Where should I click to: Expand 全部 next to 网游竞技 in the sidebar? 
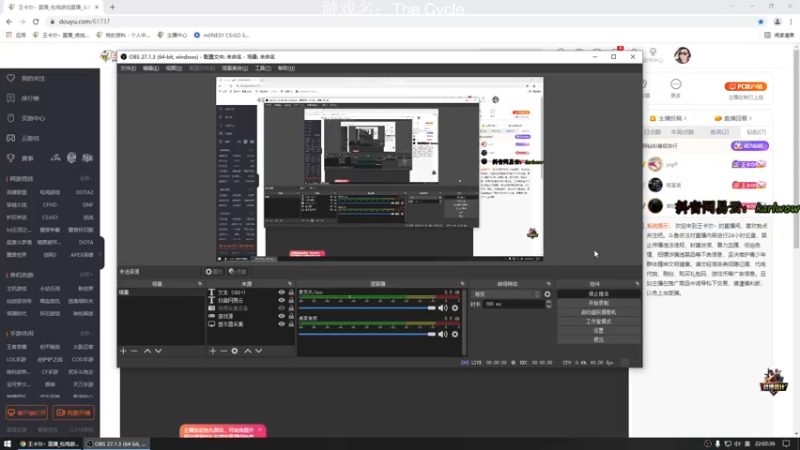[x=86, y=179]
